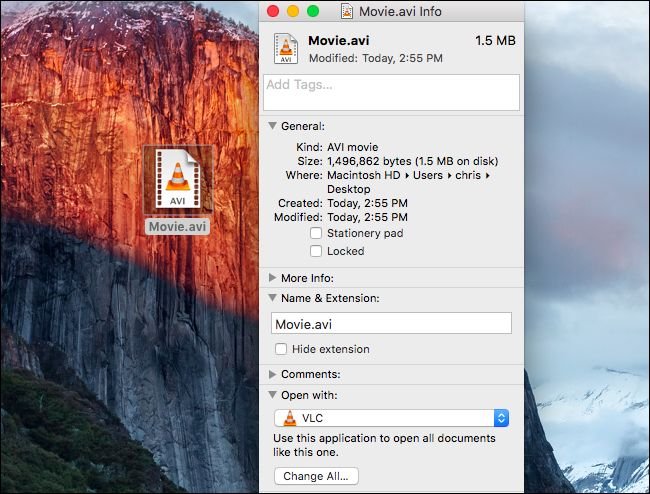
Task: Collapse the Open with section
Action: point(273,394)
